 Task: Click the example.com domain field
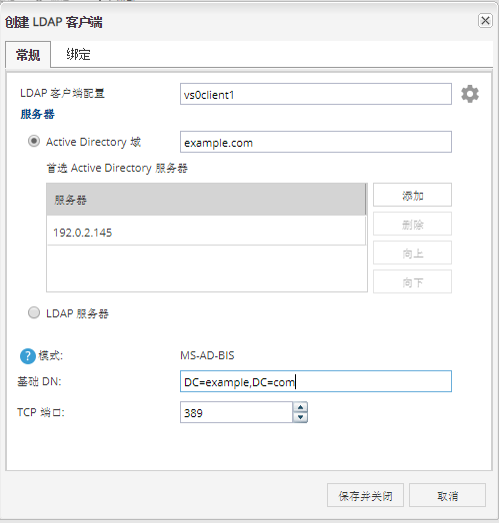(x=316, y=142)
